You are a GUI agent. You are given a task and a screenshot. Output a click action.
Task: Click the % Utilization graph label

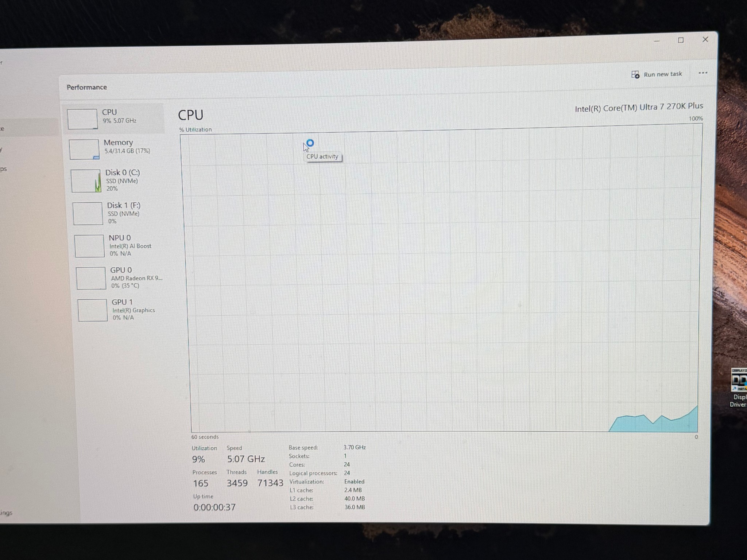[x=196, y=129]
